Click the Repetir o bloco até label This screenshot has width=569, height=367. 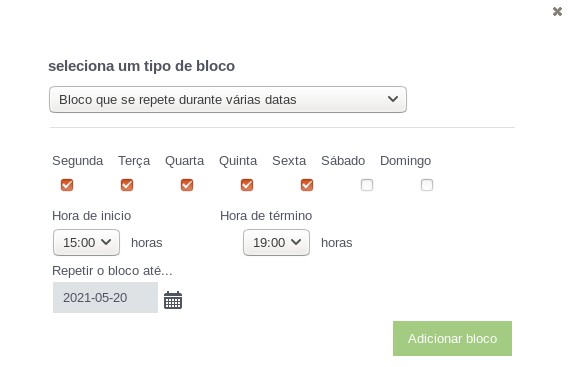pos(112,270)
